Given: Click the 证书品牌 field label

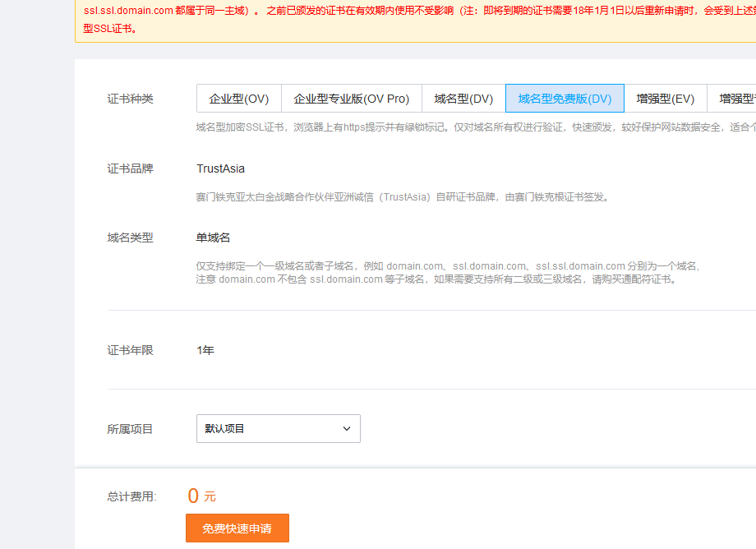Looking at the screenshot, I should [130, 168].
